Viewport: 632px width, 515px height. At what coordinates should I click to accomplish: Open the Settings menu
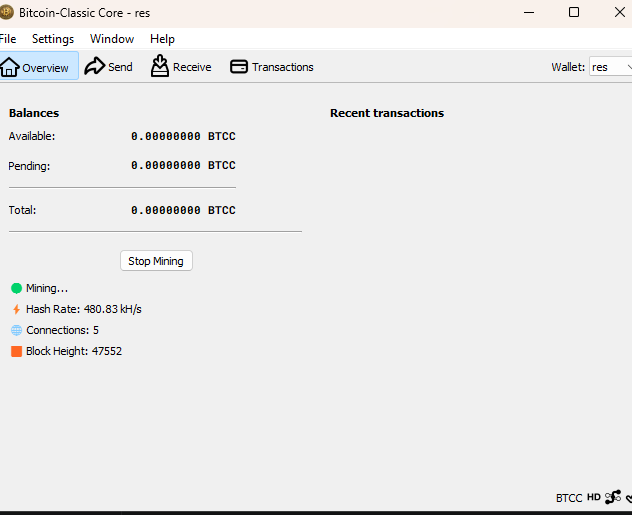point(53,39)
